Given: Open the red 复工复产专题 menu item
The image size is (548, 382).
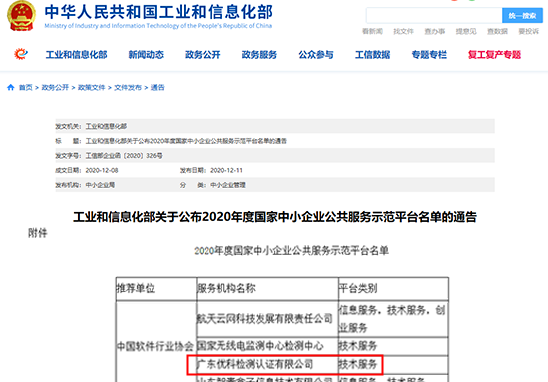Looking at the screenshot, I should [x=495, y=55].
